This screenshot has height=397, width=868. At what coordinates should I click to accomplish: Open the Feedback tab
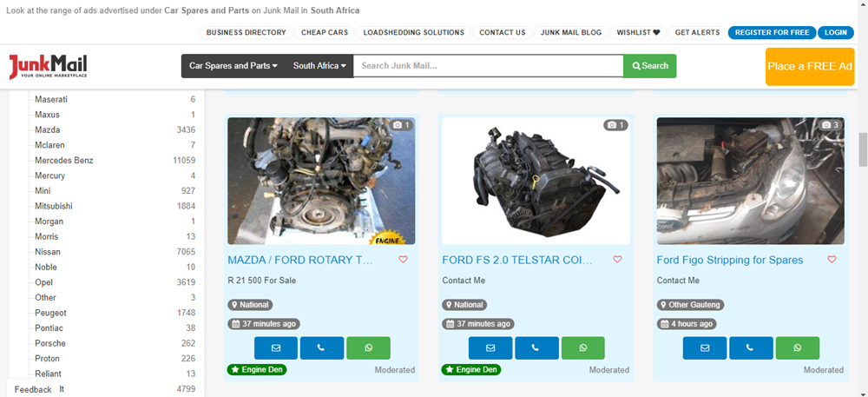pos(33,389)
